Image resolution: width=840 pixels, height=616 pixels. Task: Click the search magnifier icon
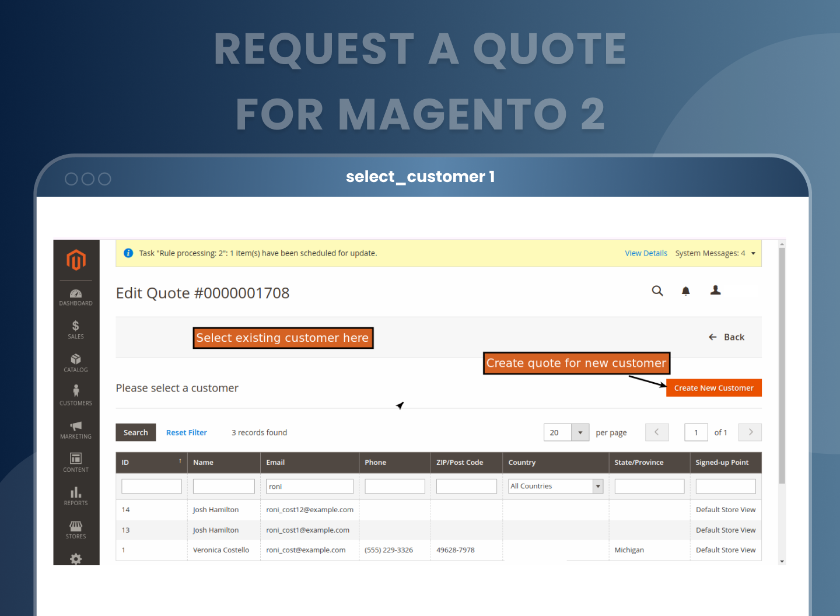point(657,290)
